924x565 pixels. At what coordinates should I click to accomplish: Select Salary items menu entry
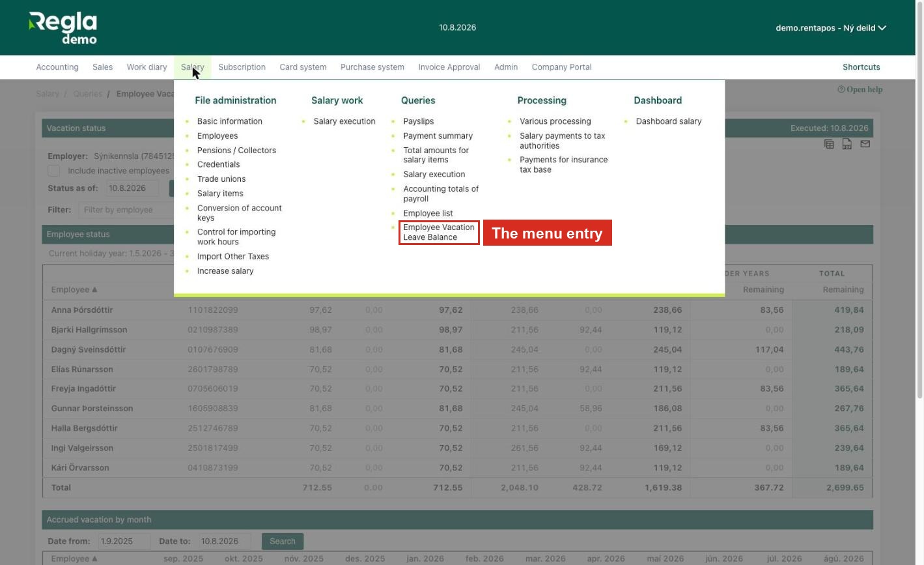tap(219, 194)
